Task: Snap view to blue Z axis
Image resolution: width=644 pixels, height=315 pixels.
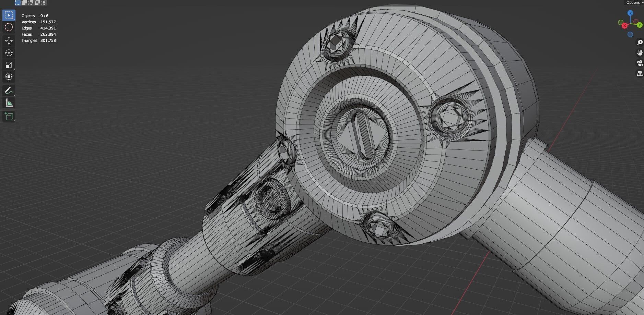Action: tap(630, 13)
